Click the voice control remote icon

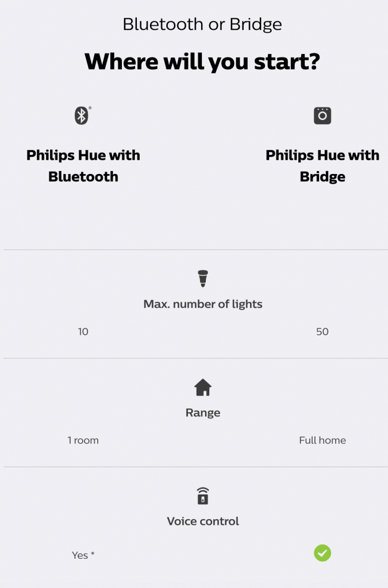click(203, 496)
